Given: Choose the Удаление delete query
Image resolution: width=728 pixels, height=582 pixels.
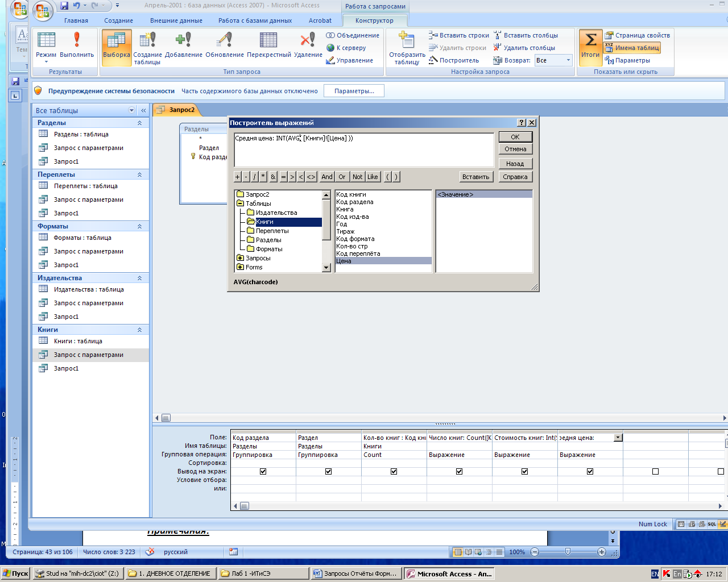Looking at the screenshot, I should 308,47.
